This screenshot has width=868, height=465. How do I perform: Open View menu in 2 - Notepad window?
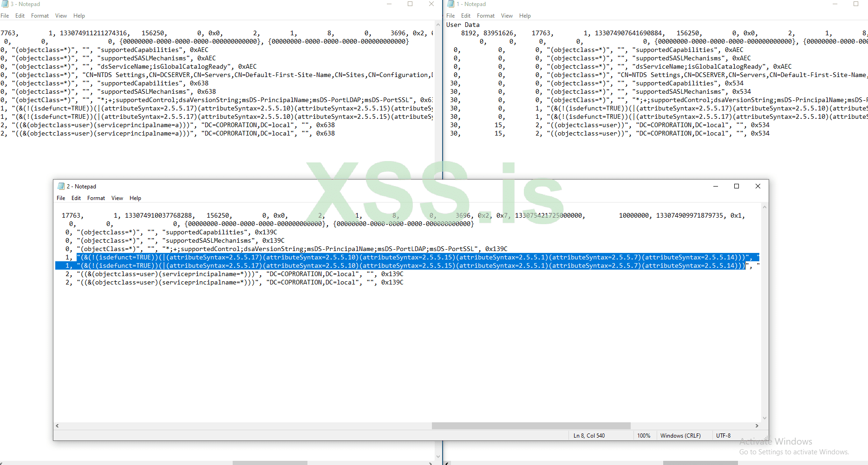coord(117,198)
